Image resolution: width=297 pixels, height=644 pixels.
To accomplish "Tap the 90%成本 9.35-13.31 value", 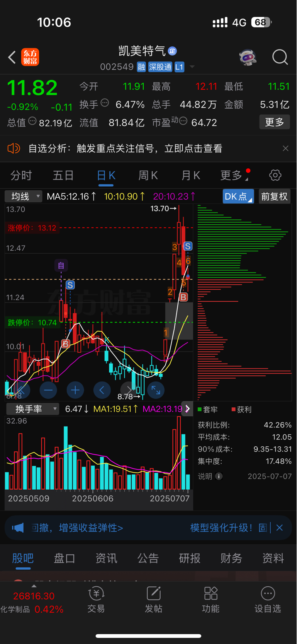I will (x=273, y=449).
